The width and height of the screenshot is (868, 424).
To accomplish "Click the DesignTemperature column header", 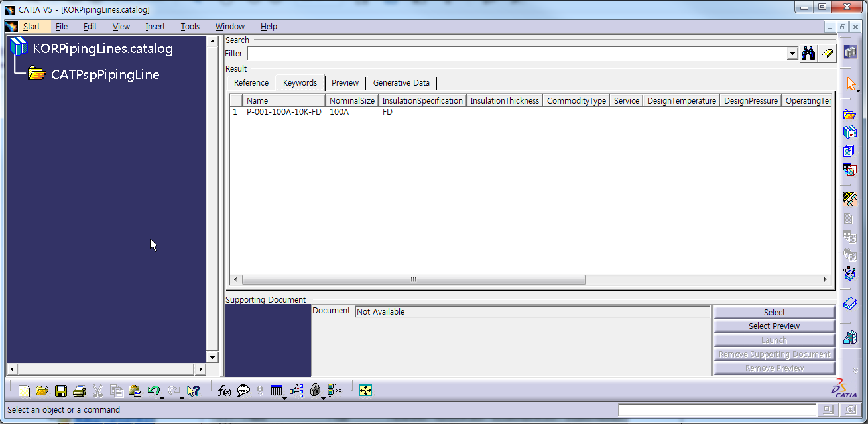I will coord(682,101).
